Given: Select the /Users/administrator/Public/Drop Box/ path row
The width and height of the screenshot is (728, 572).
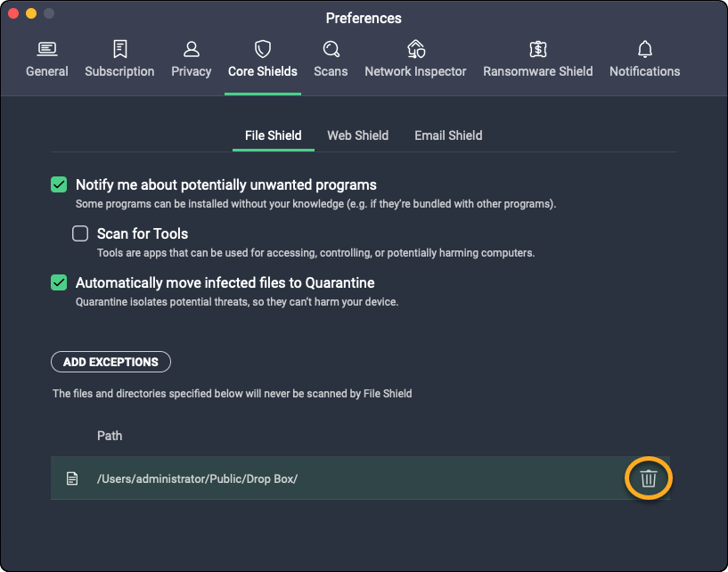Looking at the screenshot, I should tap(360, 478).
